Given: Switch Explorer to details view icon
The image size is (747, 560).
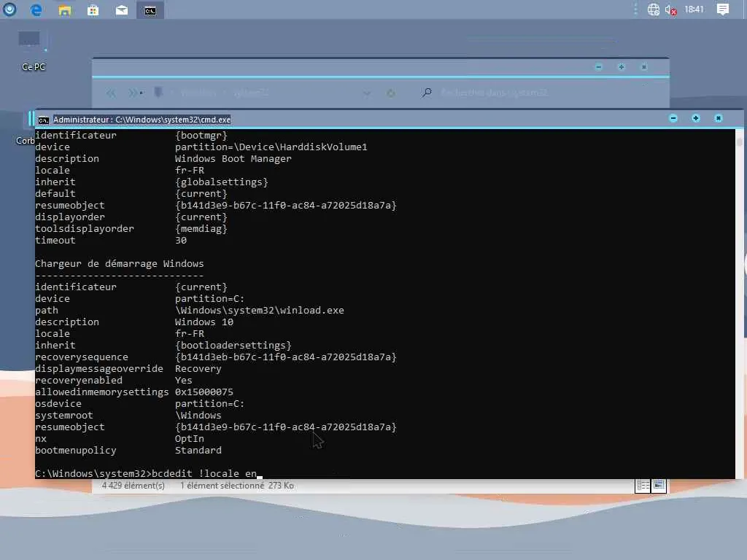Looking at the screenshot, I should pyautogui.click(x=643, y=486).
